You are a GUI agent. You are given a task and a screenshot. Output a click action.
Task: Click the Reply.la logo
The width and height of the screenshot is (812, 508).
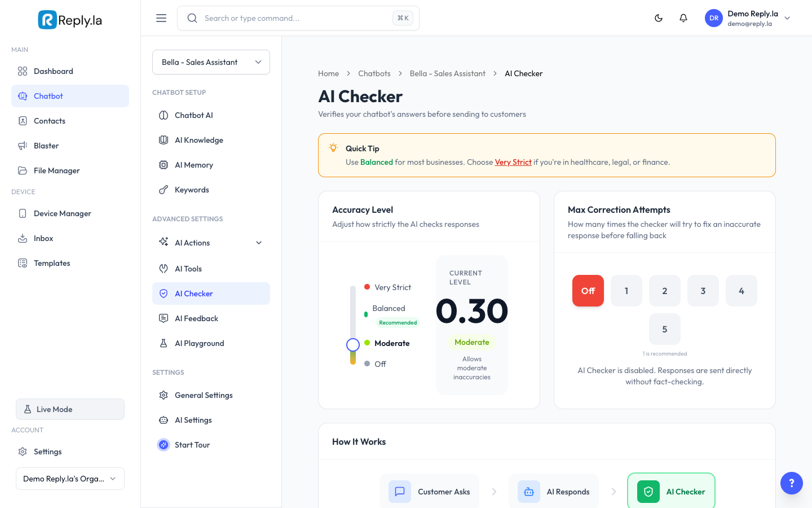tap(70, 20)
